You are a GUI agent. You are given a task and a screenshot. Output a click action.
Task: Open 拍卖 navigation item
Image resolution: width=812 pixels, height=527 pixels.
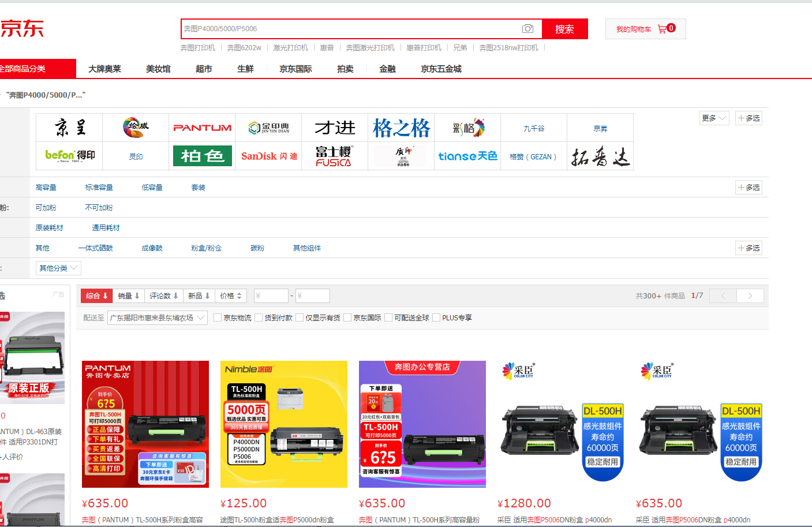click(x=345, y=69)
